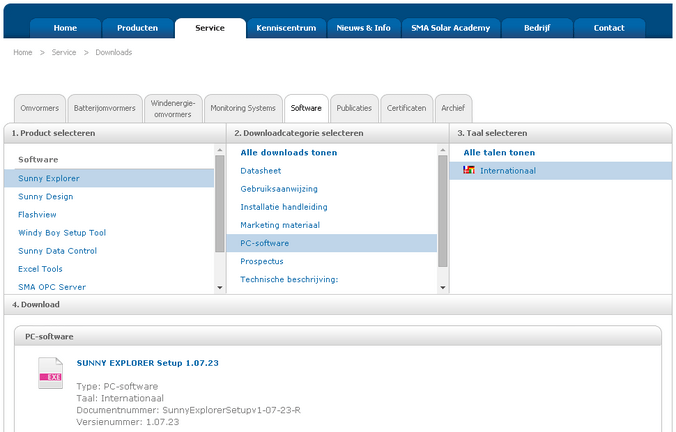Viewport: 676px width, 432px height.
Task: Click Alle downloads tonen link
Action: pyautogui.click(x=288, y=153)
